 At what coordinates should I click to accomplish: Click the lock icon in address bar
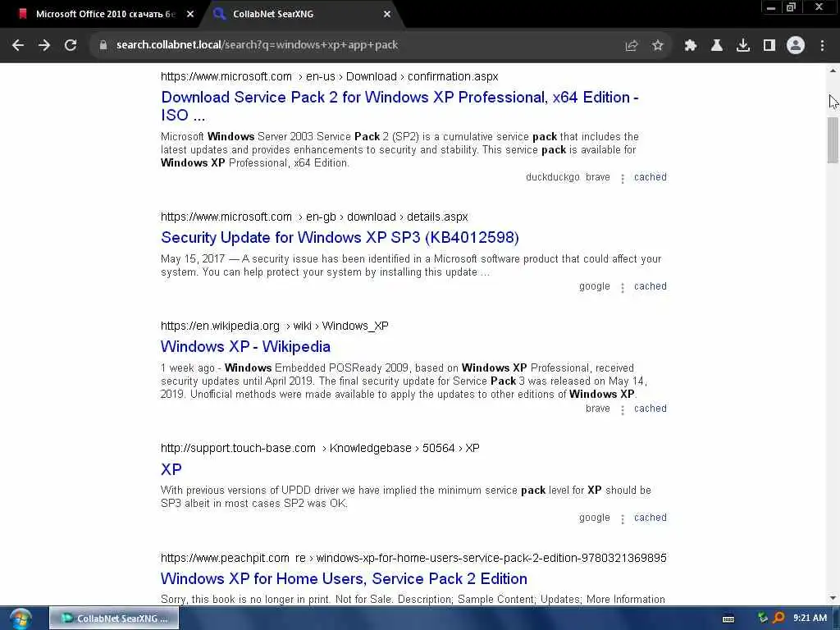(103, 46)
